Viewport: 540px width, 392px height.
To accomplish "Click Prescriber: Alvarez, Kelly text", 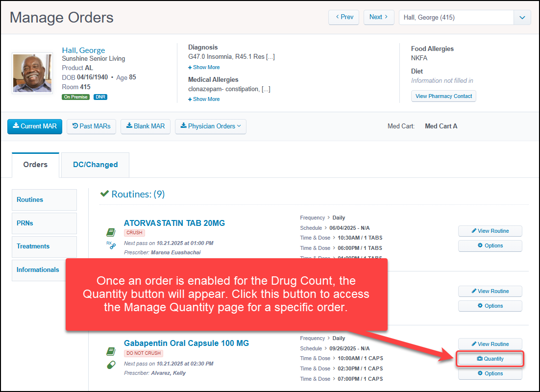I will point(155,373).
